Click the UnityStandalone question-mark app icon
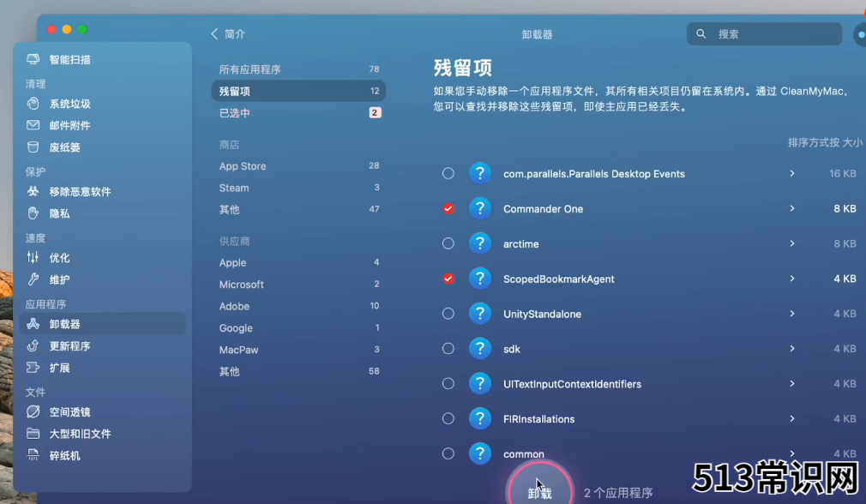Screen dimensions: 866x504 pos(480,314)
